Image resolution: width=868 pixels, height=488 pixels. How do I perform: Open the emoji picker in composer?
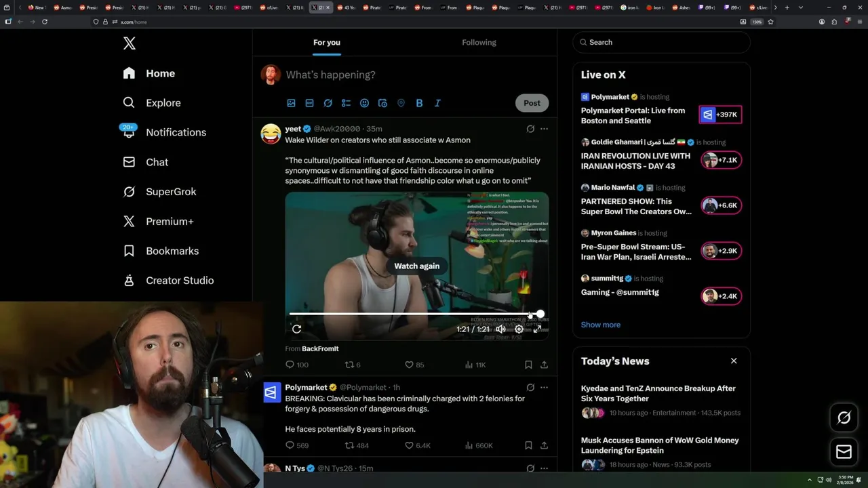364,103
